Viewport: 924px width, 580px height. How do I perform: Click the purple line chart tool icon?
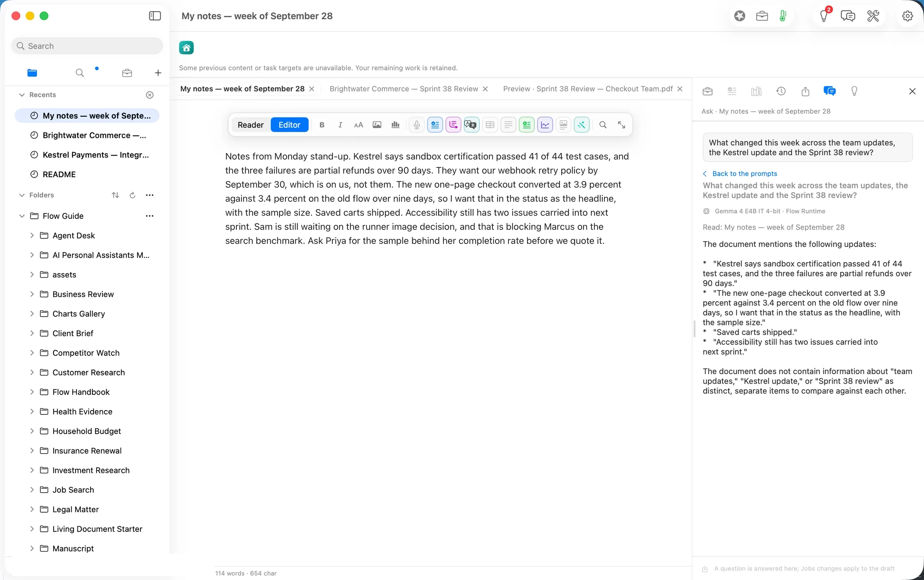[x=545, y=125]
